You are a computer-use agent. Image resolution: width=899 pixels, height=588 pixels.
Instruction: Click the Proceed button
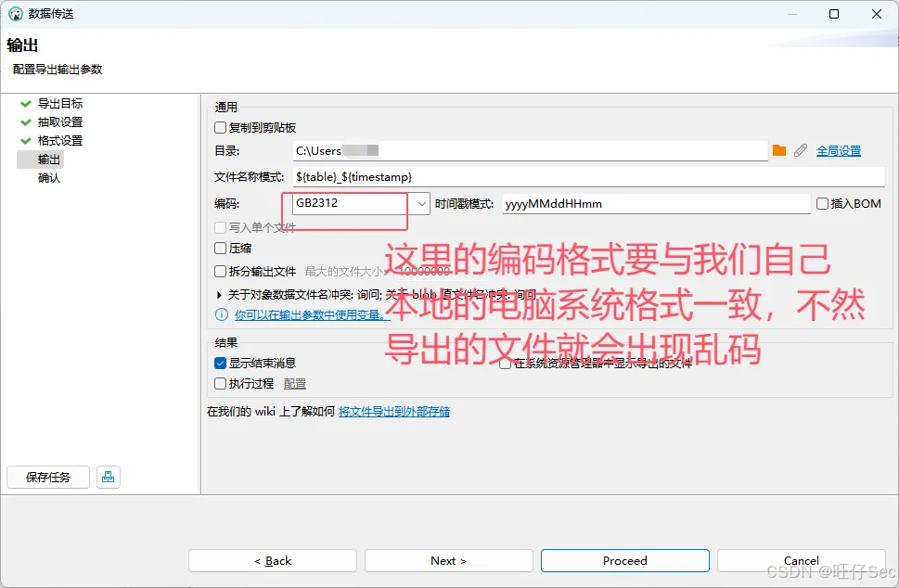coord(625,560)
